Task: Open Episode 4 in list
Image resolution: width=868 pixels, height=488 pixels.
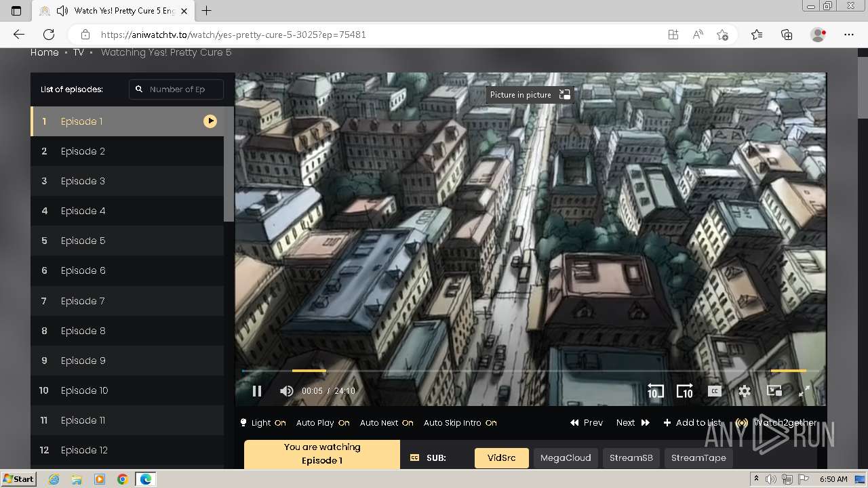Action: pos(127,211)
